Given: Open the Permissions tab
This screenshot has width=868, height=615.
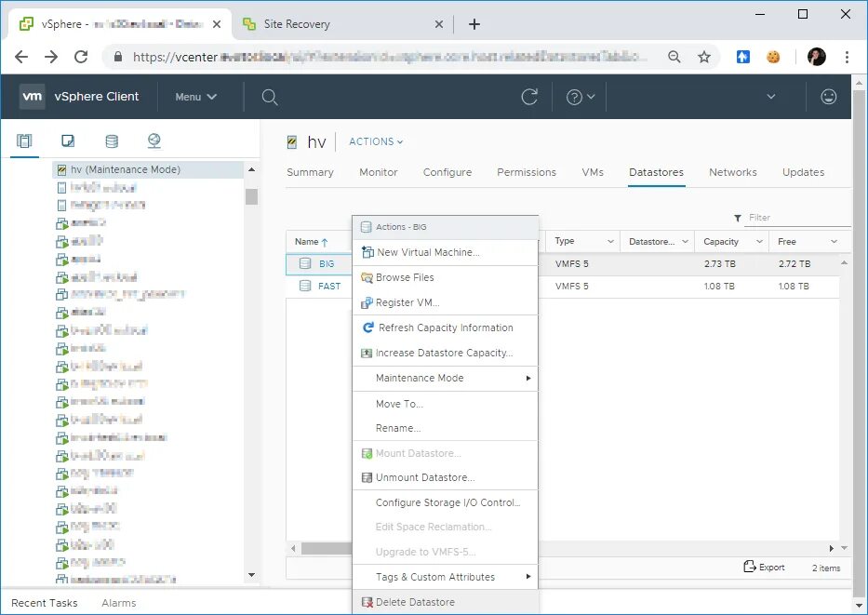Looking at the screenshot, I should click(x=527, y=172).
